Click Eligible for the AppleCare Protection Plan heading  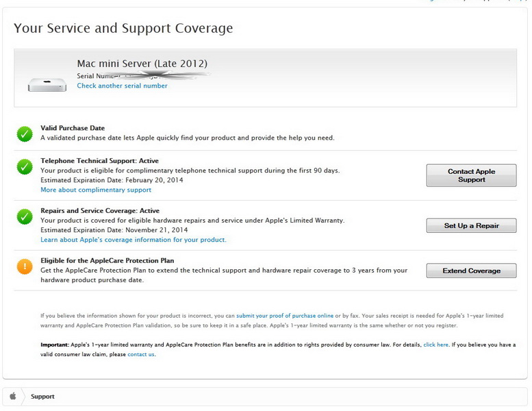click(107, 261)
